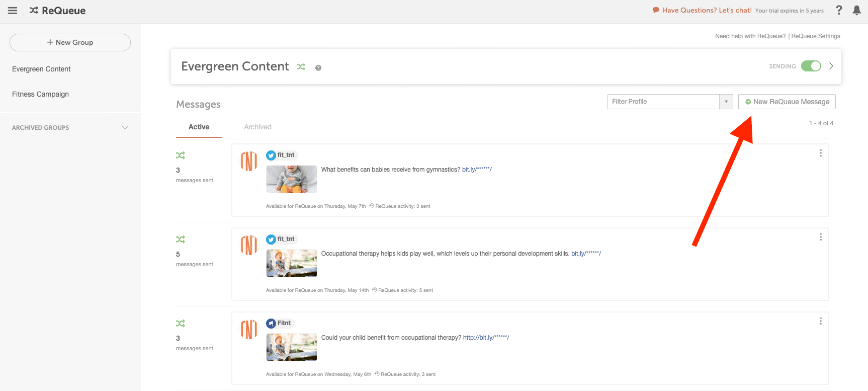The height and width of the screenshot is (391, 868).
Task: Click New ReQueue Message button
Action: pyautogui.click(x=787, y=102)
